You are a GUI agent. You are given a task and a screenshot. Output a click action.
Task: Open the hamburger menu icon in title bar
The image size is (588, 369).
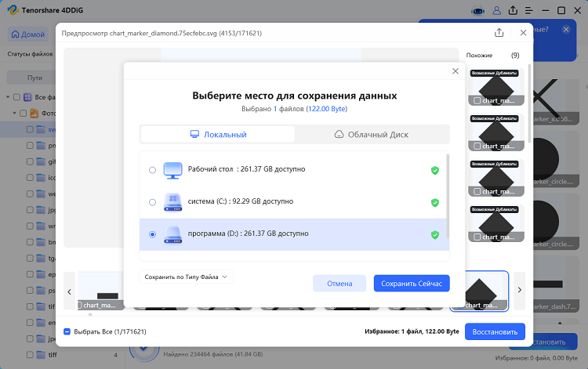[x=529, y=10]
